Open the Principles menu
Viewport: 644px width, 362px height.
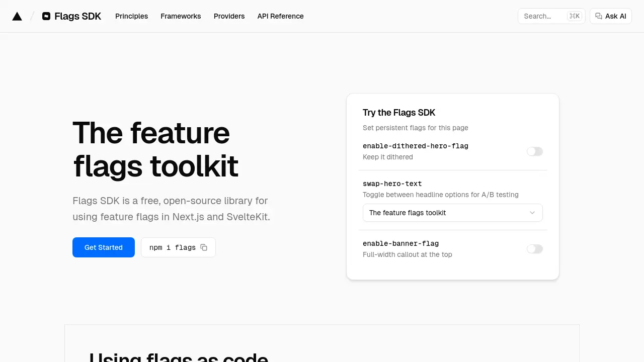click(x=132, y=16)
